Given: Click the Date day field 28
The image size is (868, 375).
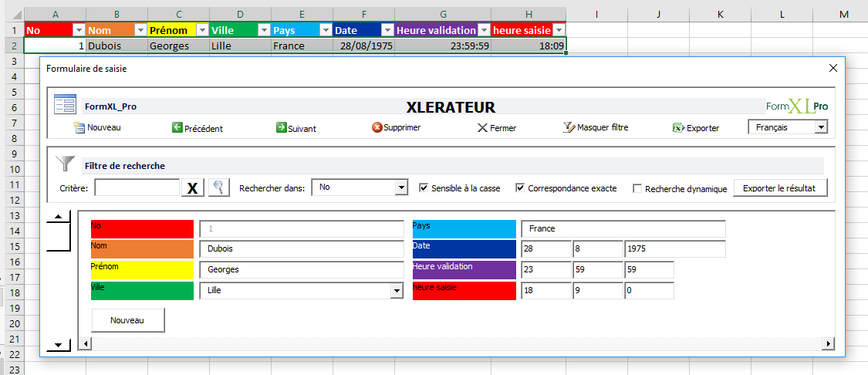Looking at the screenshot, I should (545, 249).
